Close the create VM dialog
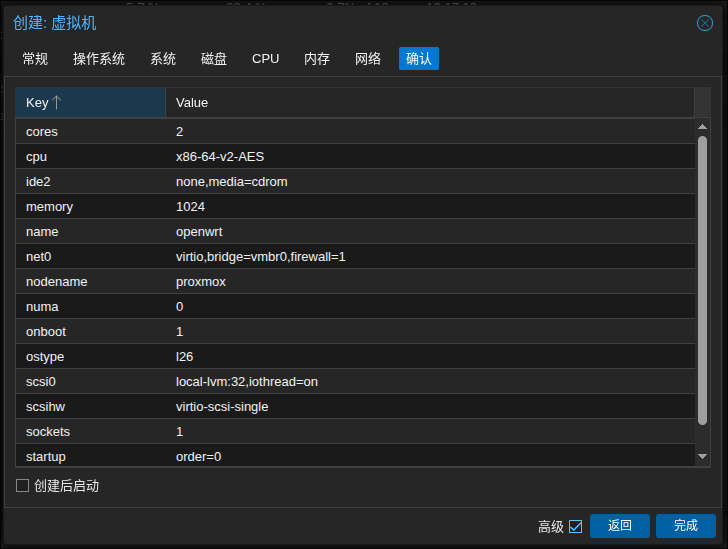This screenshot has height=549, width=728. 705,23
